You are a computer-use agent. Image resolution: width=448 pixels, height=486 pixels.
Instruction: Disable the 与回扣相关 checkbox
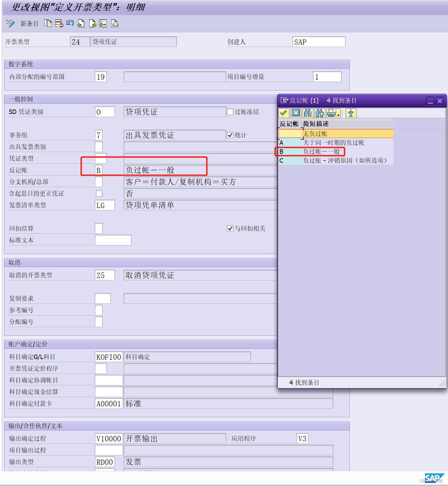pyautogui.click(x=230, y=228)
